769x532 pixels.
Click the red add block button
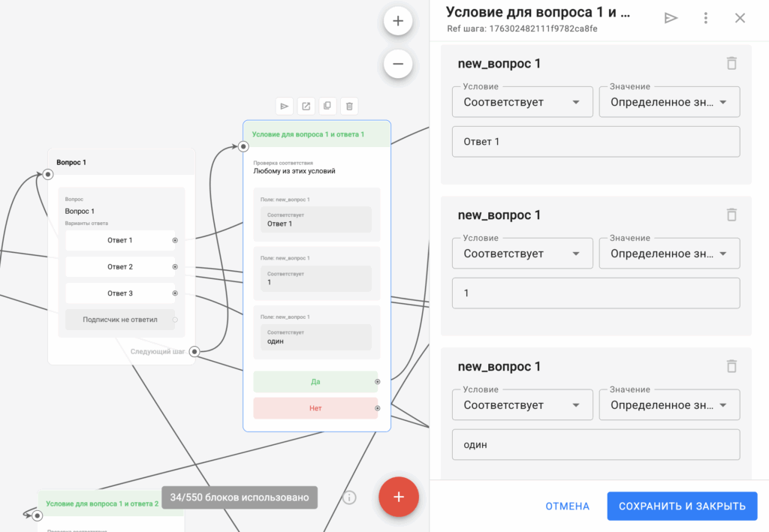tap(399, 497)
